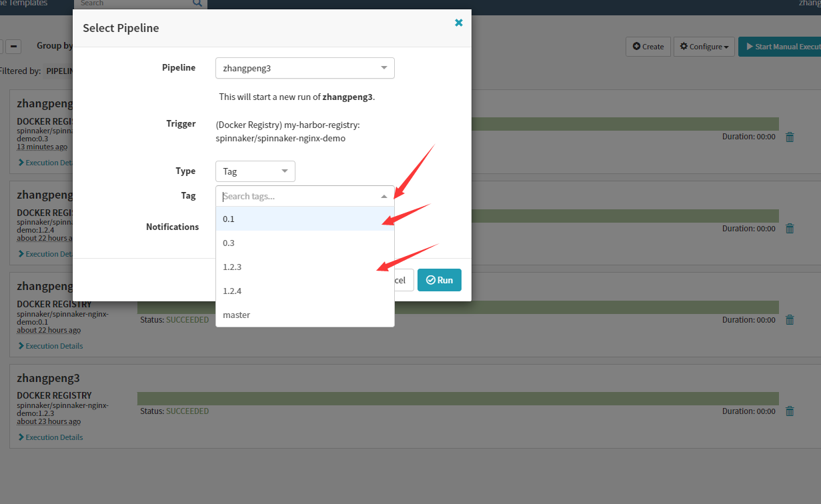Screen dimensions: 821x504
Task: Click the Trigger text spinnaker/spinnaker-nginx-demo
Action: pyautogui.click(x=281, y=138)
